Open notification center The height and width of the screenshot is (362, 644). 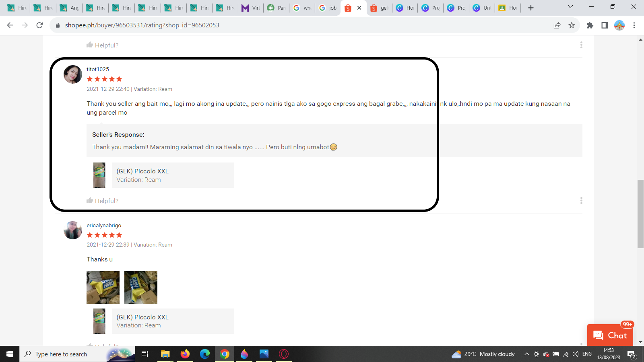[632, 354]
